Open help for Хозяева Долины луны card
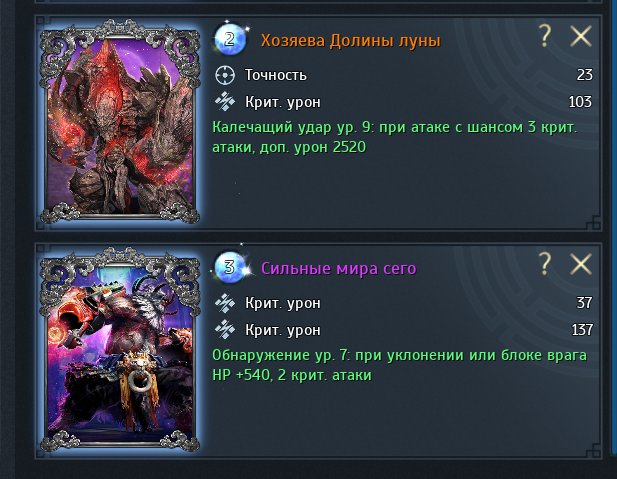This screenshot has width=617, height=479. click(545, 36)
